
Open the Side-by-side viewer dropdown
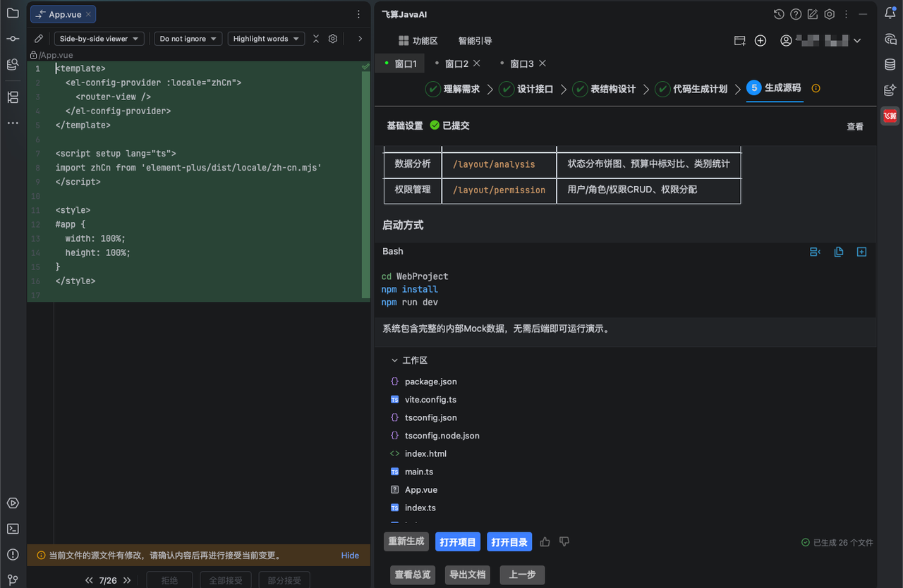point(99,39)
